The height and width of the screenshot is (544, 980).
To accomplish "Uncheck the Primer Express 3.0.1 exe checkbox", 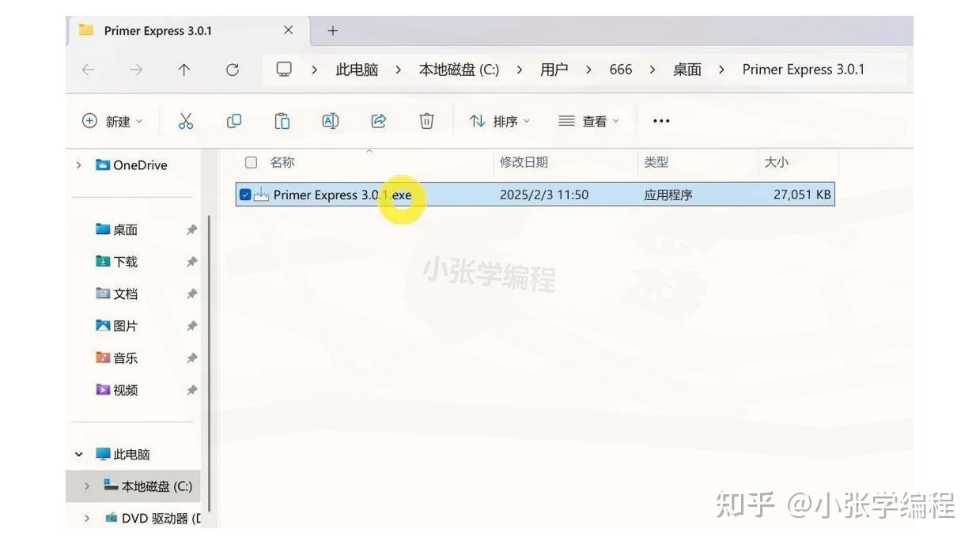I will (244, 195).
